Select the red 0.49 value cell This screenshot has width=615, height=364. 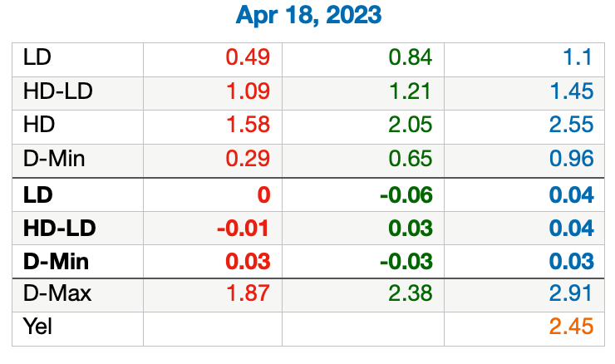(248, 57)
